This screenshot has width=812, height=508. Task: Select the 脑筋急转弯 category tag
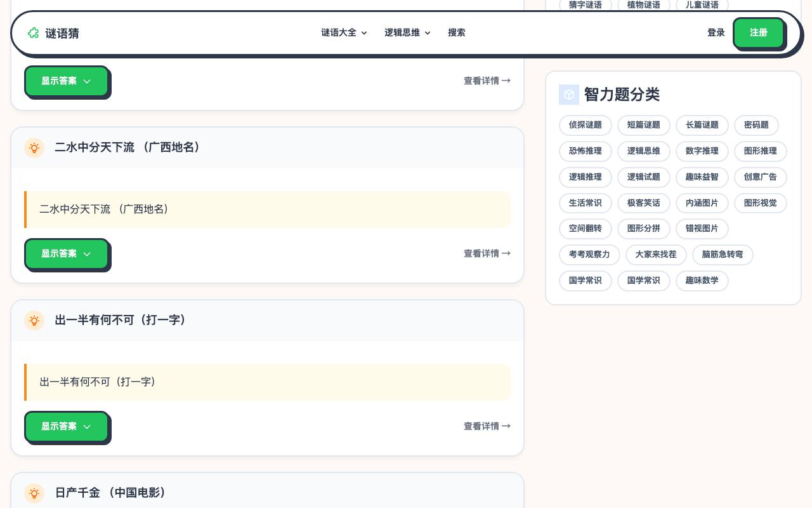723,255
